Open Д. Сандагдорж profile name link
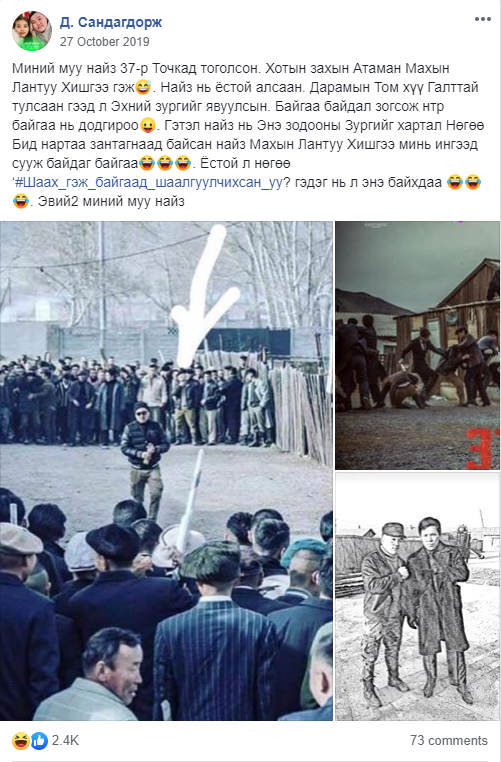 111,22
